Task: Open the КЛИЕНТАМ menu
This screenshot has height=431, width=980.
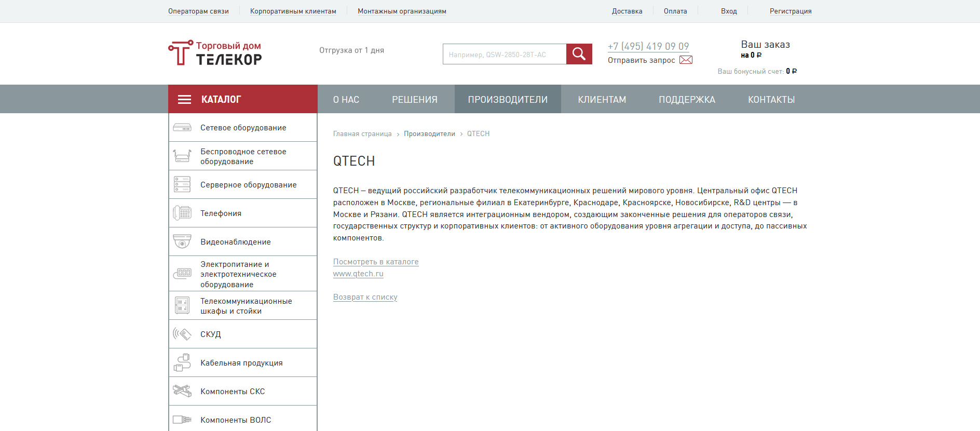Action: click(x=602, y=99)
